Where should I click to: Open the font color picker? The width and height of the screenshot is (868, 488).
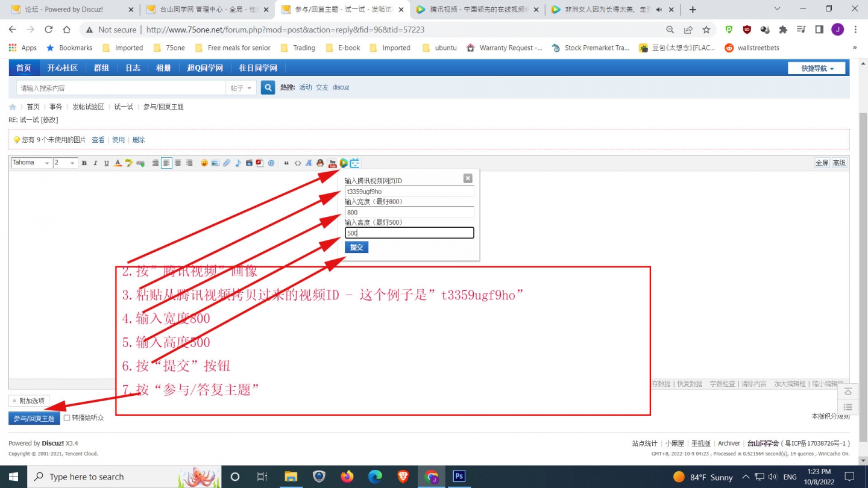(x=118, y=163)
